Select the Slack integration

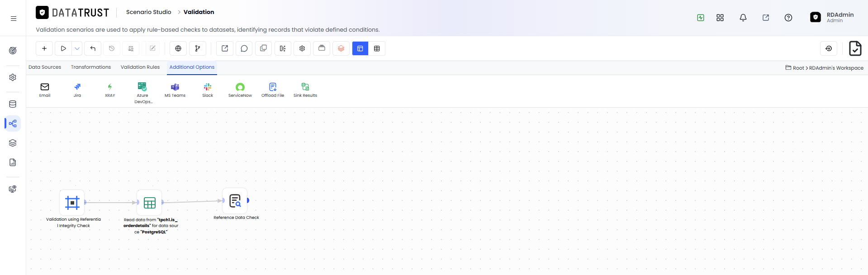tap(208, 90)
